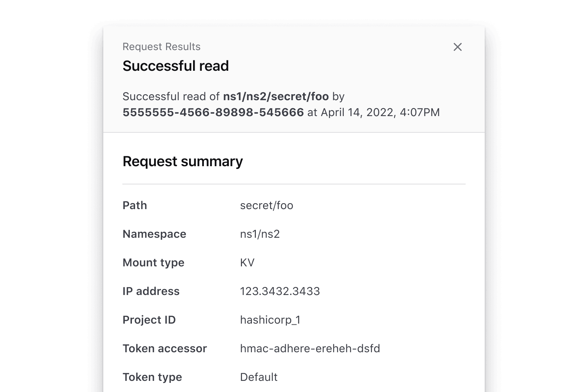Click the Token accessor label
The image size is (588, 392).
click(x=164, y=349)
